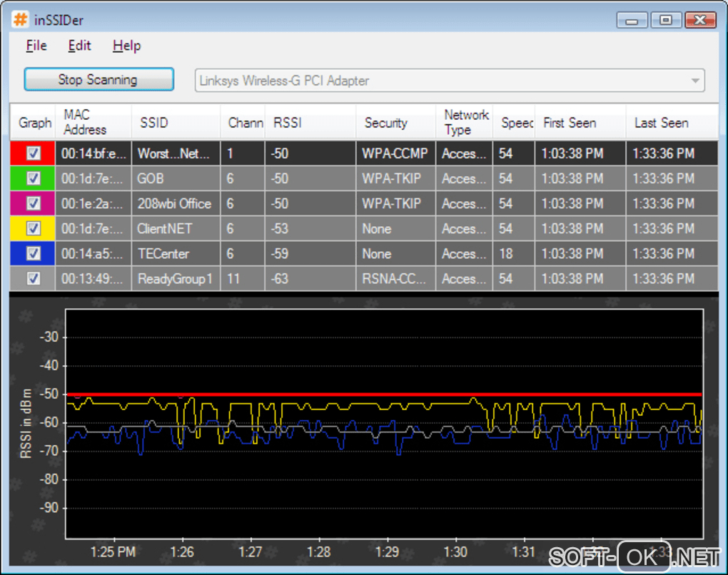Image resolution: width=728 pixels, height=575 pixels.
Task: Minimize the inSSIDer window
Action: pos(632,21)
